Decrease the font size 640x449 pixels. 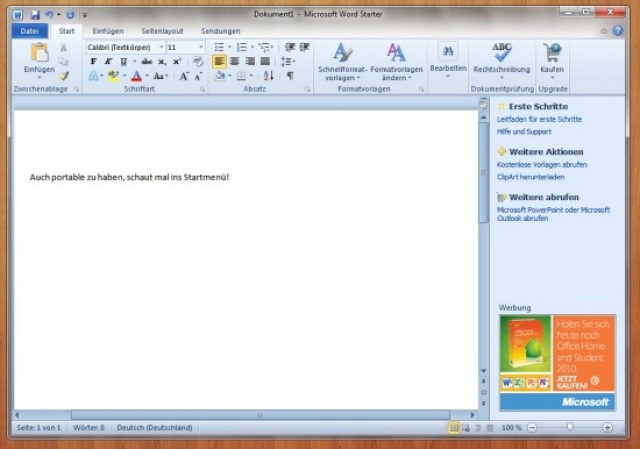click(198, 76)
